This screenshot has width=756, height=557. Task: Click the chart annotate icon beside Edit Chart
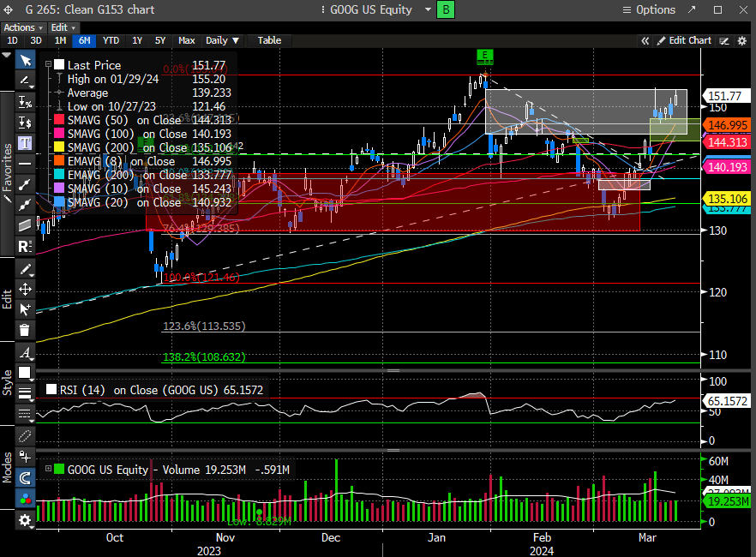pyautogui.click(x=724, y=41)
